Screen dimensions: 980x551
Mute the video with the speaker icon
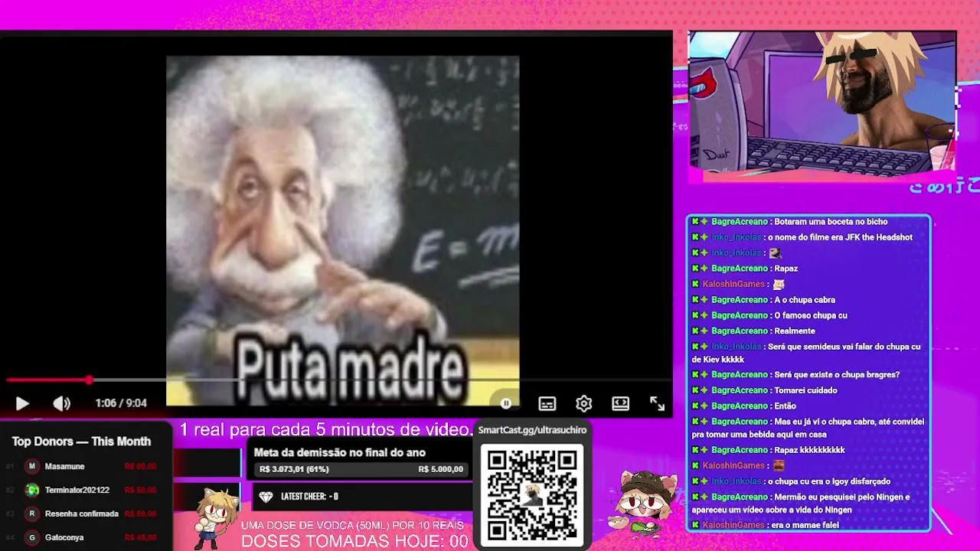pyautogui.click(x=62, y=403)
